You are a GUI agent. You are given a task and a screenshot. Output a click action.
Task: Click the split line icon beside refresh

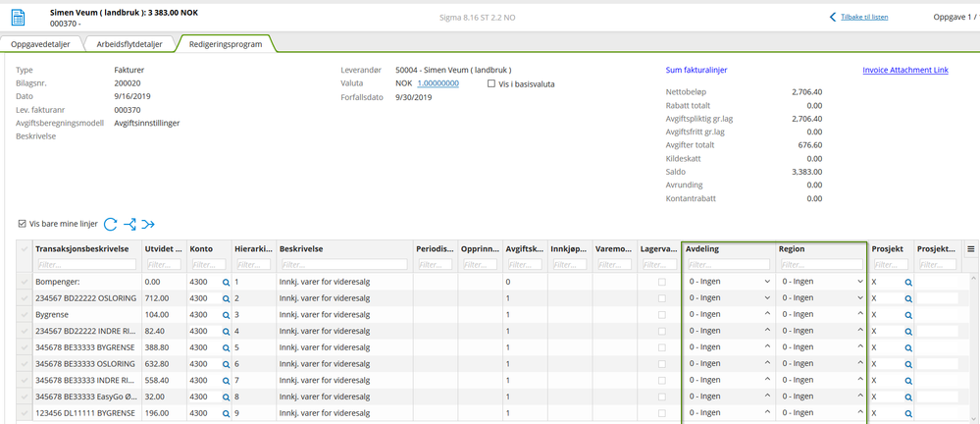coord(129,224)
